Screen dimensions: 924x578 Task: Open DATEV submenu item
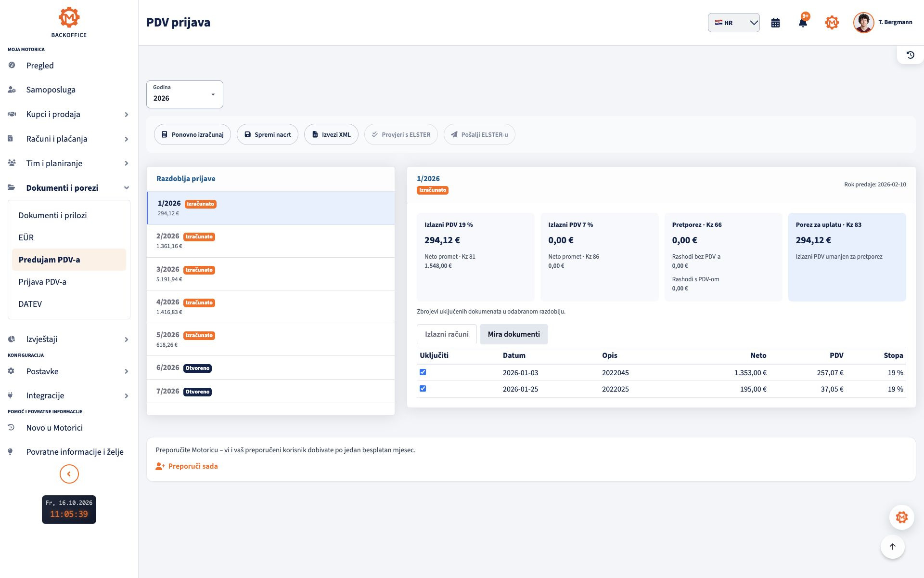click(69, 304)
